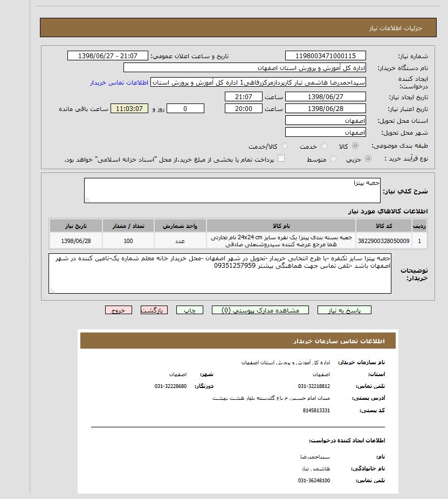Focus the 'شهر محل تحویل' field
Image resolution: width=448 pixels, height=499 pixels.
point(325,133)
